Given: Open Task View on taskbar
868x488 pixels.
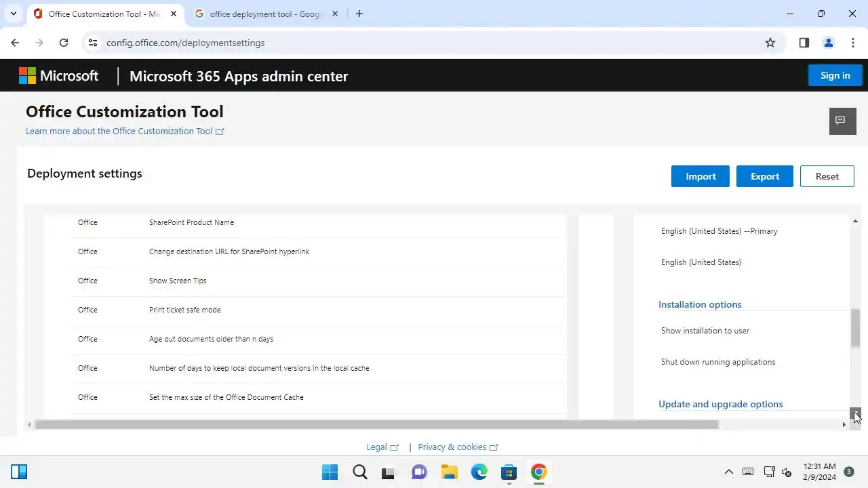Looking at the screenshot, I should click(x=389, y=472).
